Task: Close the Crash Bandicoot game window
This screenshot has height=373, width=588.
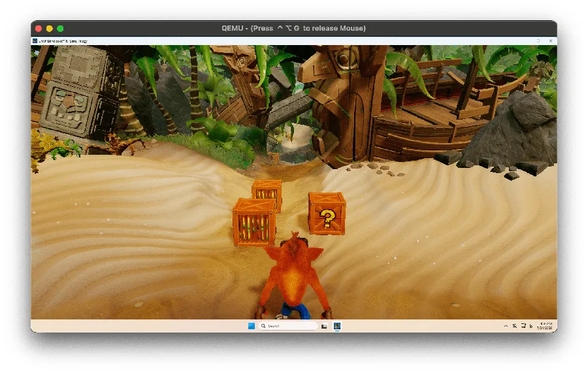Action: [x=551, y=41]
